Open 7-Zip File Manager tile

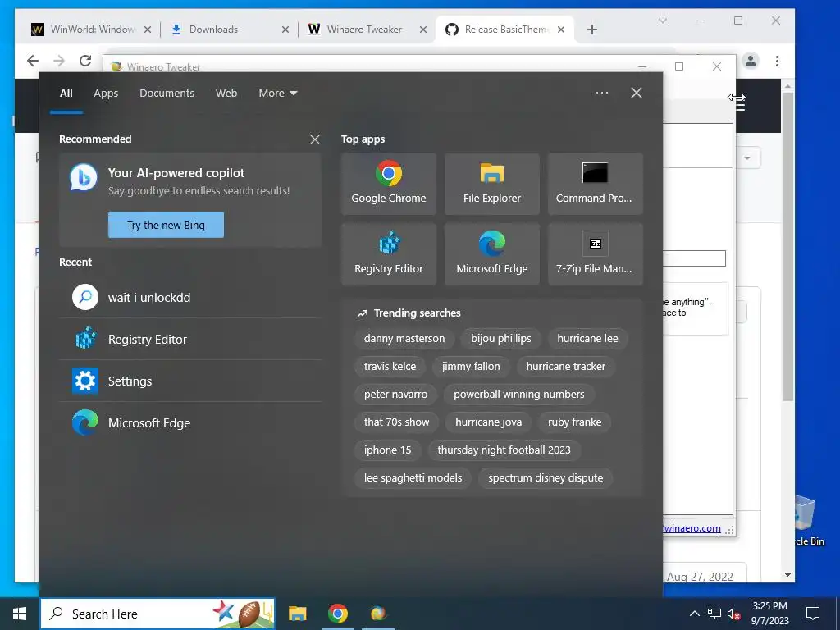[596, 254]
